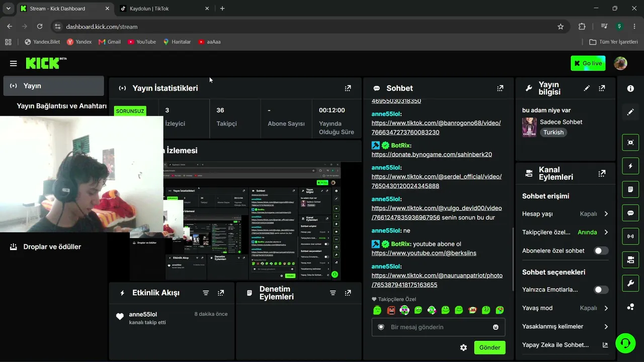Click the three-dots icon in right sidebar
The height and width of the screenshot is (362, 644).
630,307
